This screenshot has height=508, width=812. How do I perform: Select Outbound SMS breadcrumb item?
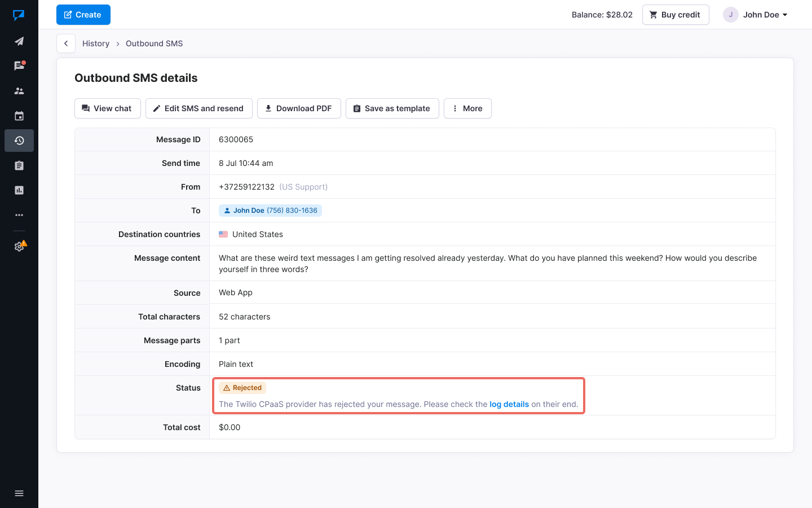point(154,43)
